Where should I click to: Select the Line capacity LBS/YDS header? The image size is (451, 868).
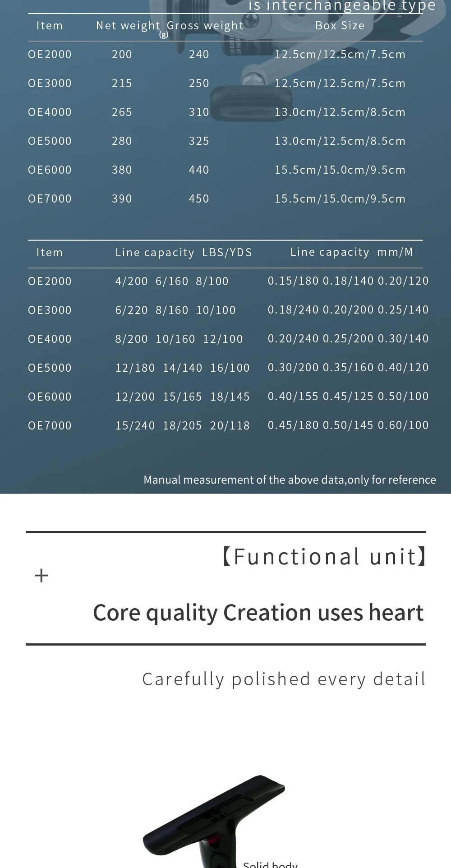(x=184, y=253)
